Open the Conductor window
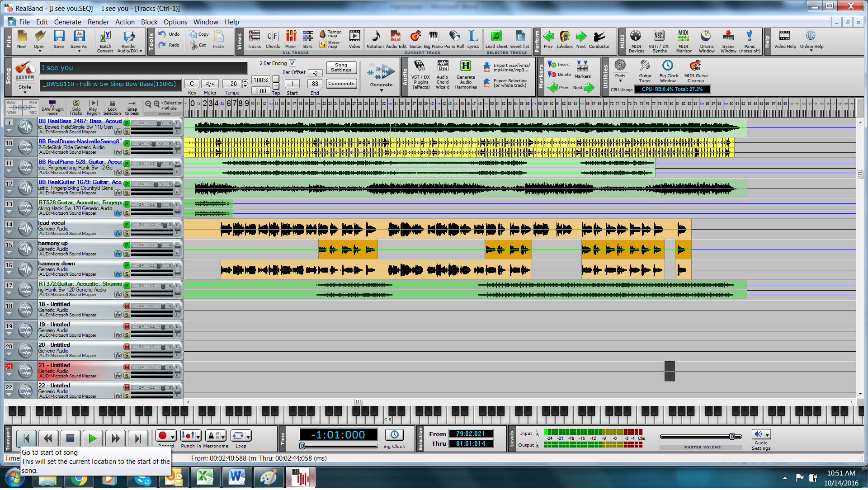Viewport: 868px width, 490px height. point(599,39)
